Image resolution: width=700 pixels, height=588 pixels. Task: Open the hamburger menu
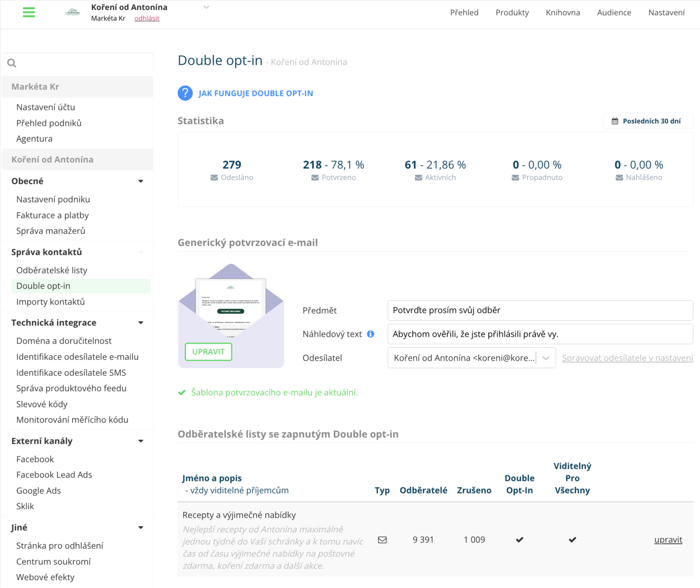[29, 12]
